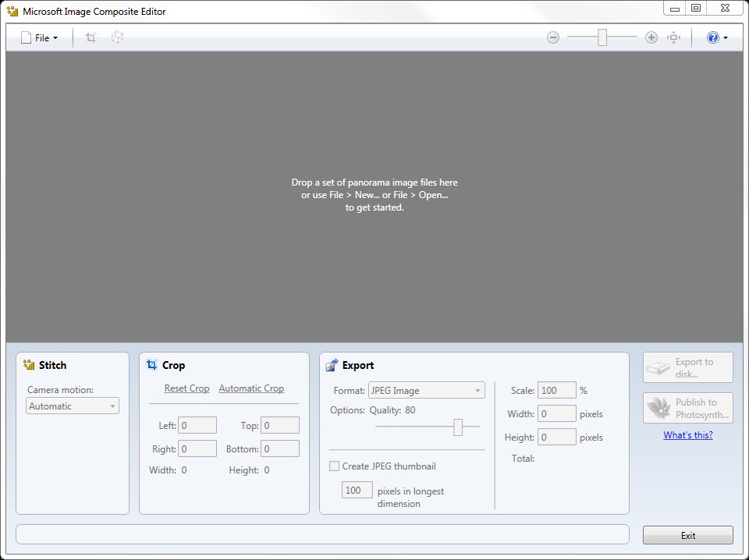Image resolution: width=749 pixels, height=560 pixels.
Task: Click the Automatic Crop link
Action: [x=251, y=388]
